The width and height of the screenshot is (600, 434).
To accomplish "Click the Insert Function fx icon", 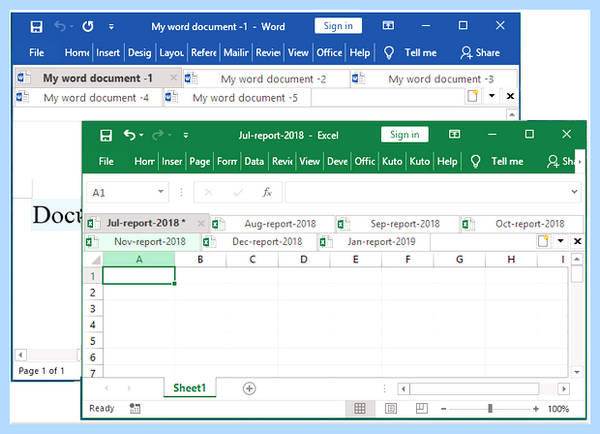I will coord(267,192).
